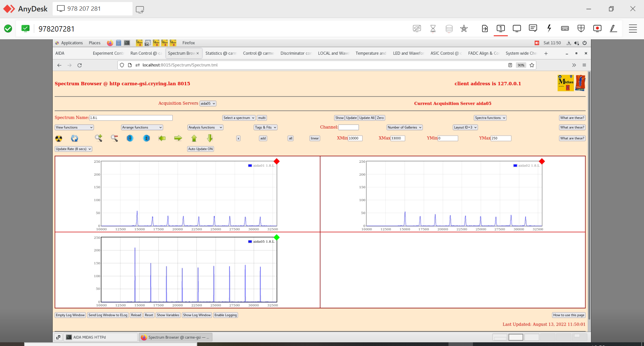This screenshot has height=346, width=644.
Task: Toggle the multi spectrum button
Action: tap(262, 118)
